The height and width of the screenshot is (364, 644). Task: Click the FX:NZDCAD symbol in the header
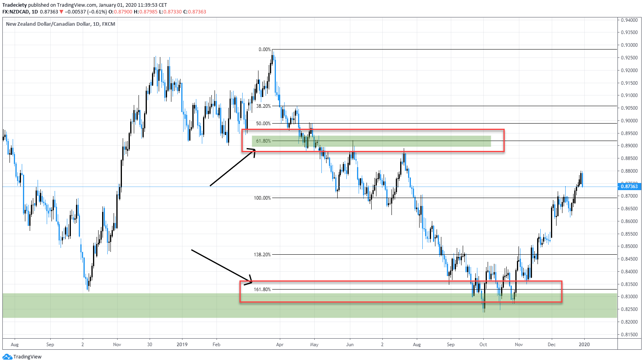point(16,12)
